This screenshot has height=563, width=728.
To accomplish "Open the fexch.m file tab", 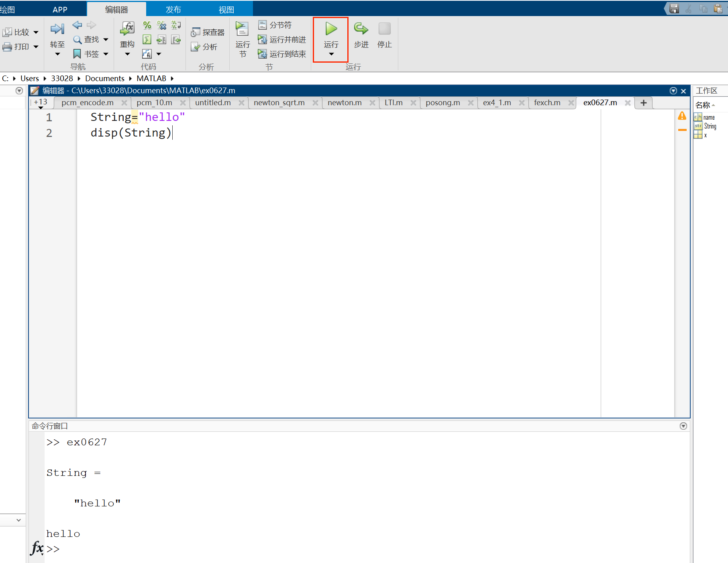I will point(547,103).
